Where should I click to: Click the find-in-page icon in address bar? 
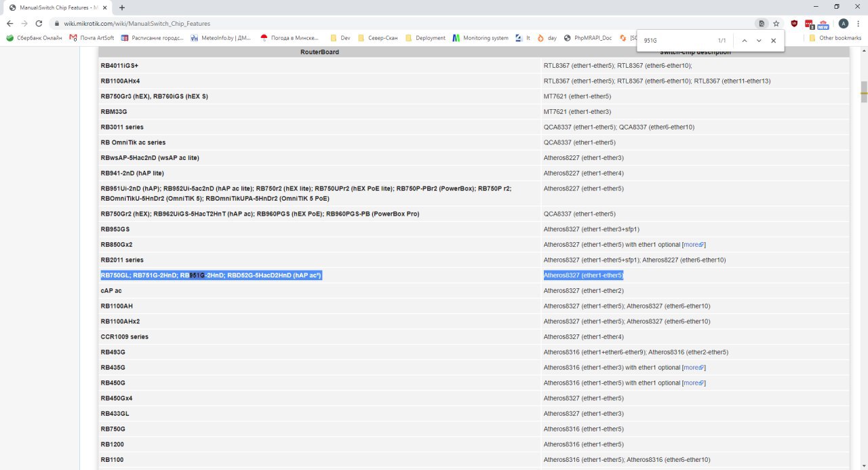(x=762, y=23)
